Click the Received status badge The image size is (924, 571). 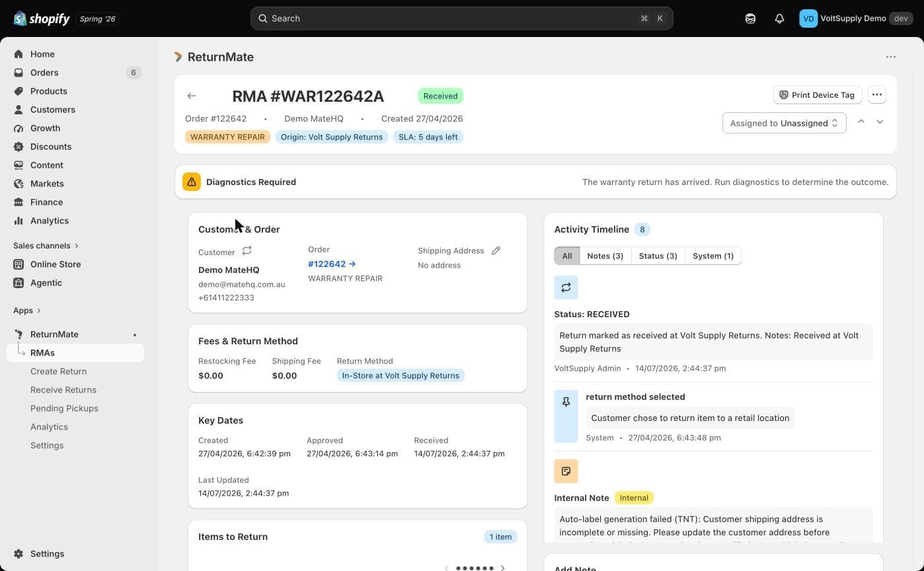440,96
